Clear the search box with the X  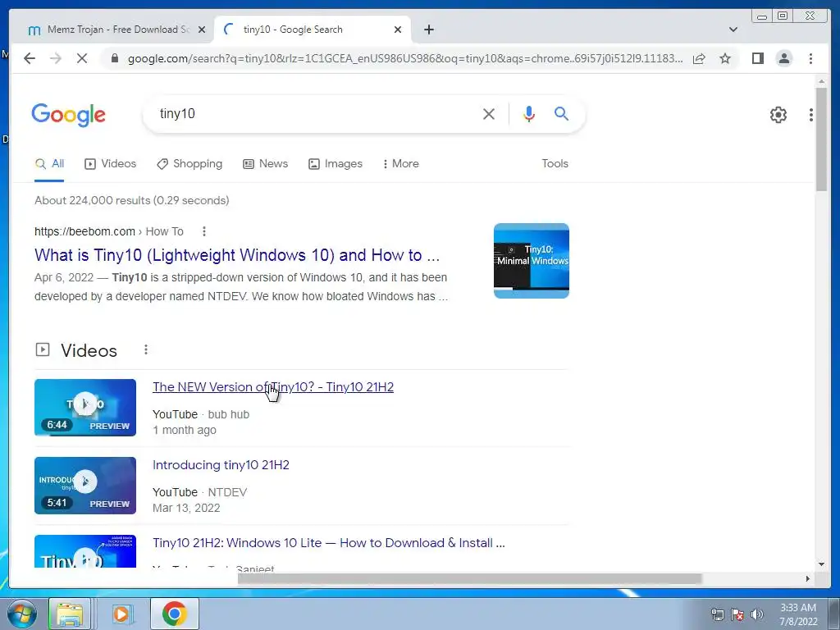point(489,113)
